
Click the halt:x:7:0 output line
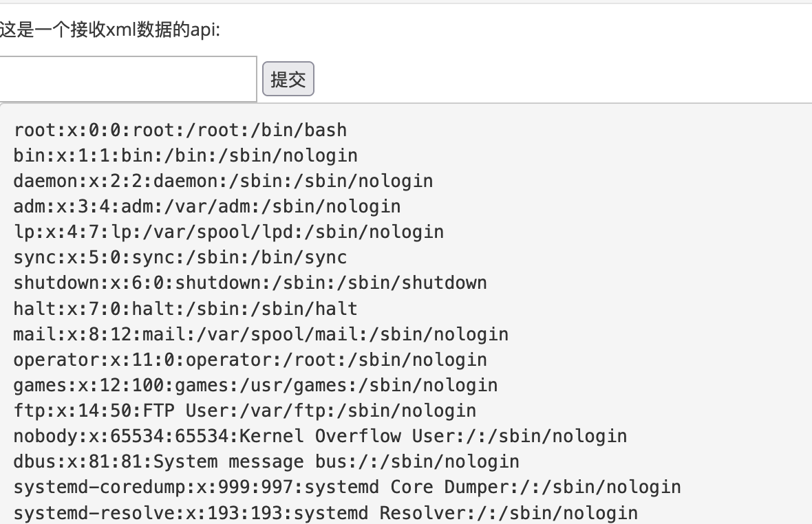[185, 309]
